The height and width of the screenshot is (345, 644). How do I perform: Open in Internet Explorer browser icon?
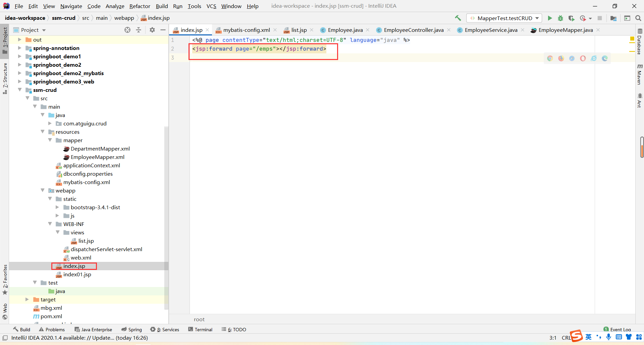pyautogui.click(x=594, y=58)
